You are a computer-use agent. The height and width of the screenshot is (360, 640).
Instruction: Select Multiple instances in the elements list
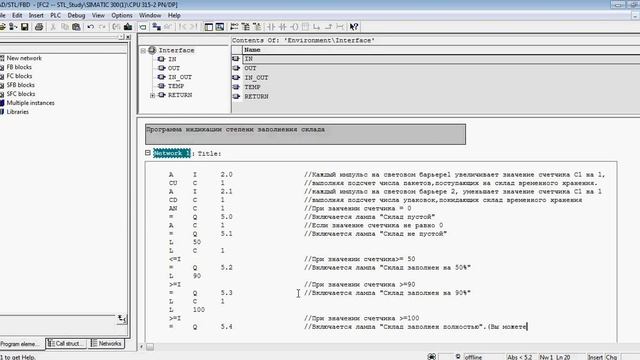30,103
